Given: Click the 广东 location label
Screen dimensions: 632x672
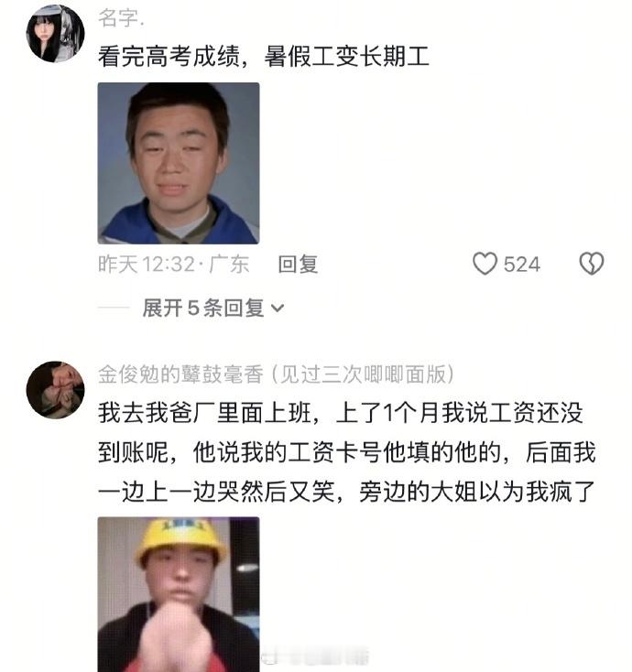Looking at the screenshot, I should click(229, 264).
